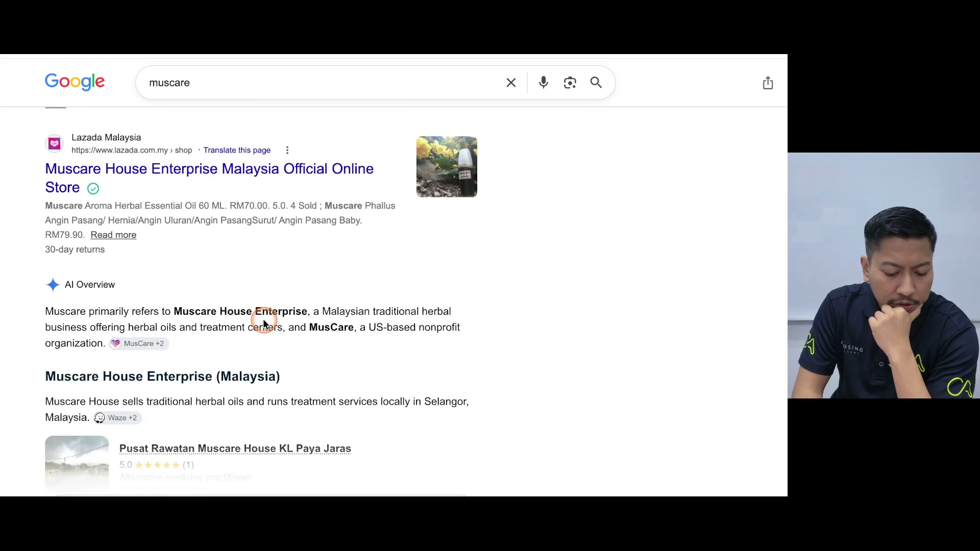
Task: Click the green verified checkmark badge
Action: [93, 188]
